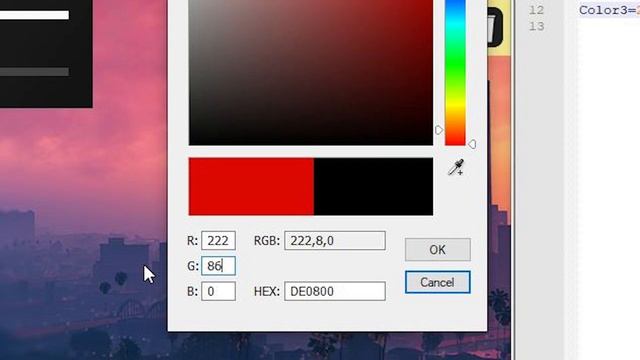Choose a shade in the saturation gradient square
The height and width of the screenshot is (360, 640).
coord(311,72)
